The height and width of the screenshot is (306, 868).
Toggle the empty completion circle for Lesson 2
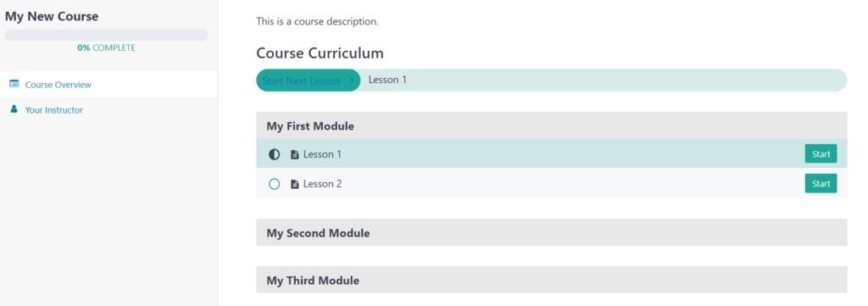point(274,184)
